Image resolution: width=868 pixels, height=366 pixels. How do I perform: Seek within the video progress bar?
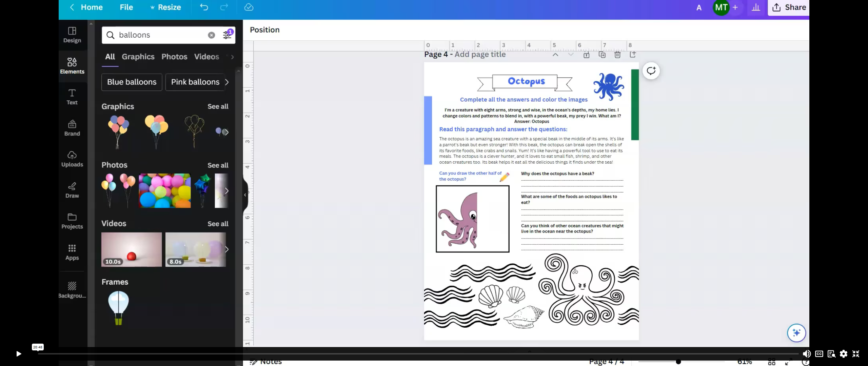418,354
